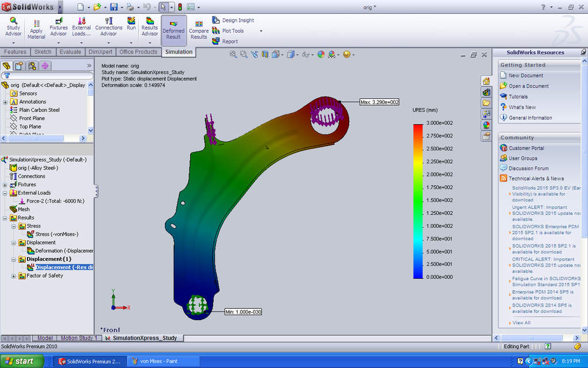Open External Loads tool
The height and width of the screenshot is (368, 588).
tap(82, 26)
